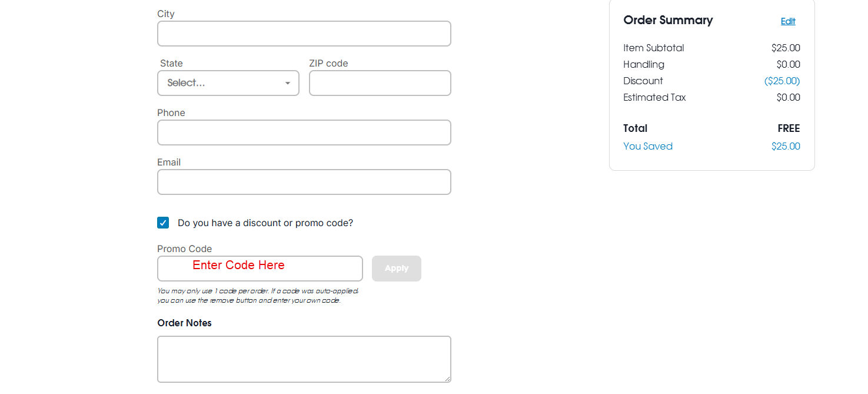This screenshot has height=394, width=868.
Task: Click the Apply promo button
Action: 397,269
